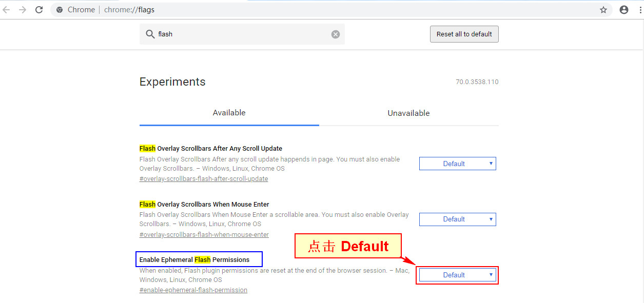Open #enable-ephemeral-flash-permission link
Viewport: 644px width, 303px height.
point(193,290)
